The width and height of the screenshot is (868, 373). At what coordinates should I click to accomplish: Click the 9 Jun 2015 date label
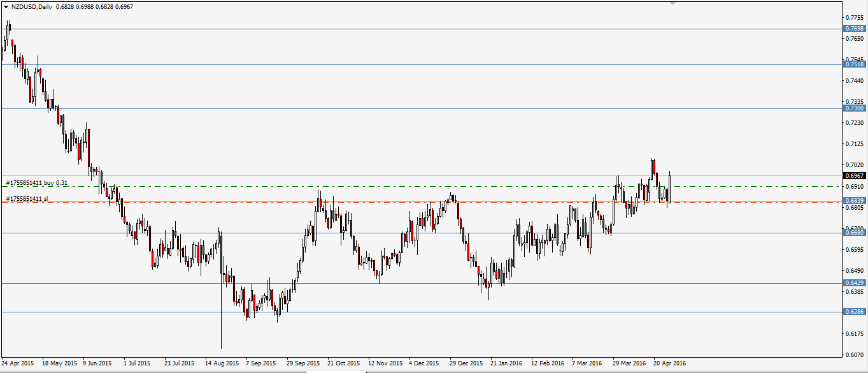point(97,363)
